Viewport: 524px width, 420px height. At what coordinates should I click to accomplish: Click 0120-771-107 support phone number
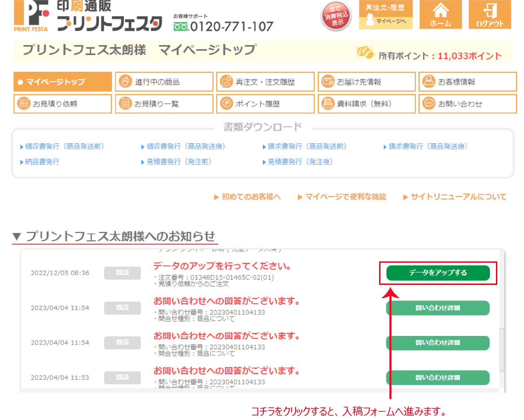[x=232, y=27]
